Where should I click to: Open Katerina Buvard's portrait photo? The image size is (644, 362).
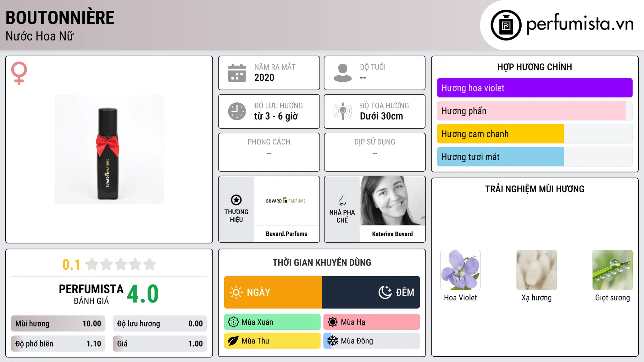(392, 200)
